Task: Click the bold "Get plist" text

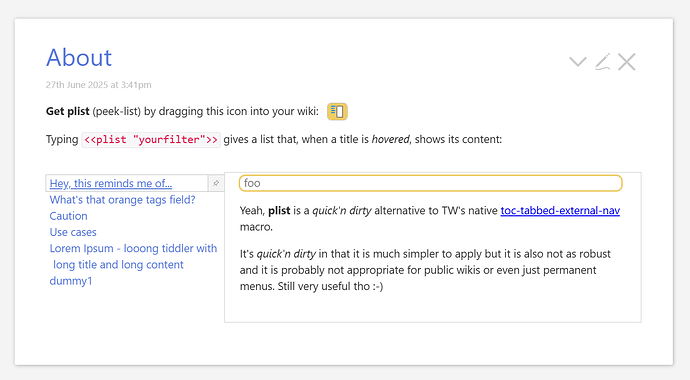Action: tap(67, 111)
